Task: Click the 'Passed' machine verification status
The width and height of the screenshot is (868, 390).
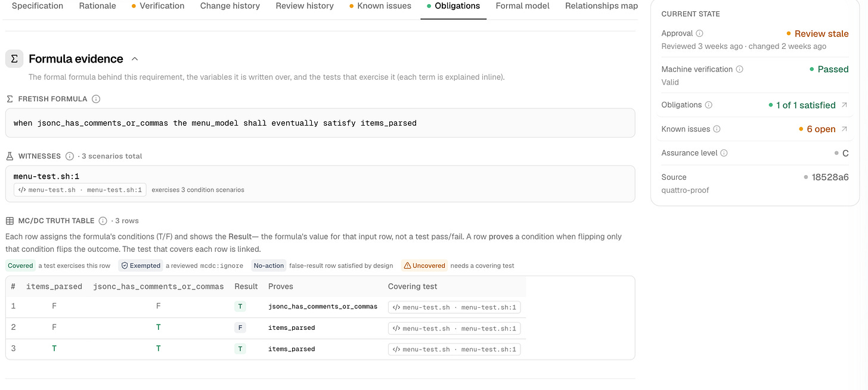Action: (833, 70)
